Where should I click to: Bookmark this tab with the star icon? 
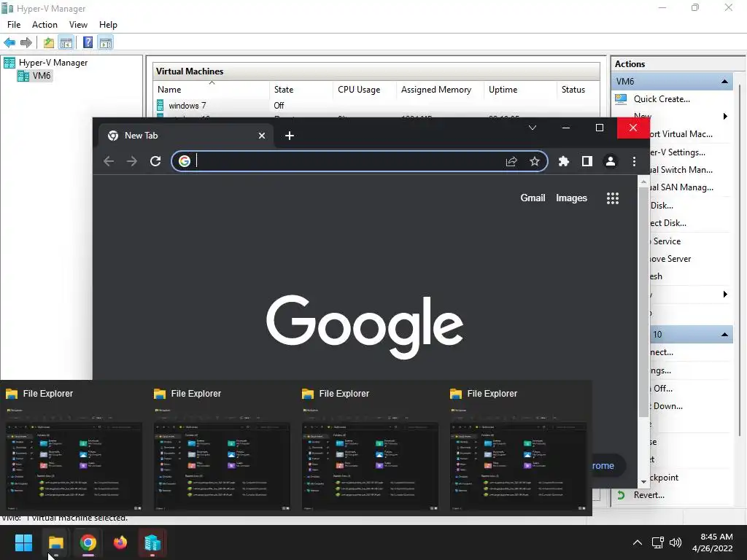[x=535, y=161]
